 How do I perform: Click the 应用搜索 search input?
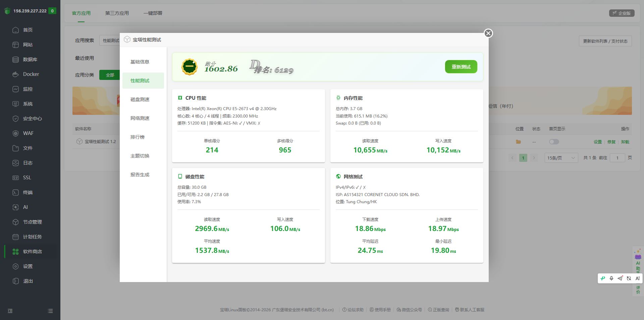pos(110,40)
